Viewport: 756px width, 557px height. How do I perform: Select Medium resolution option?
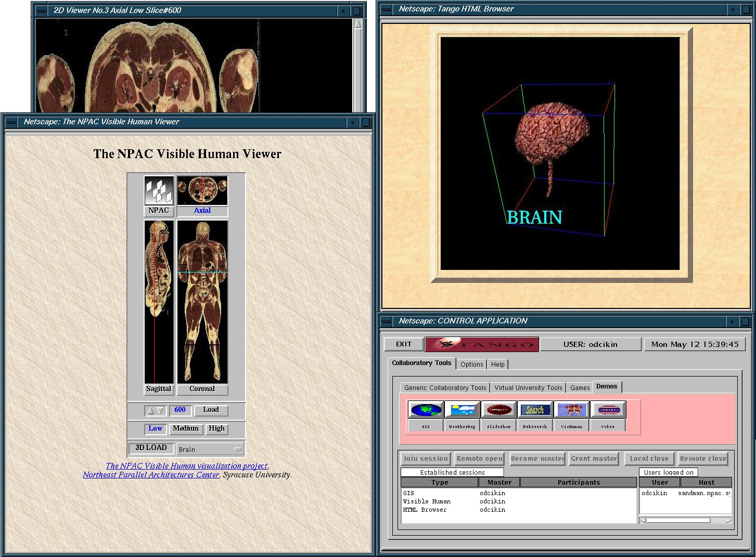[x=186, y=429]
